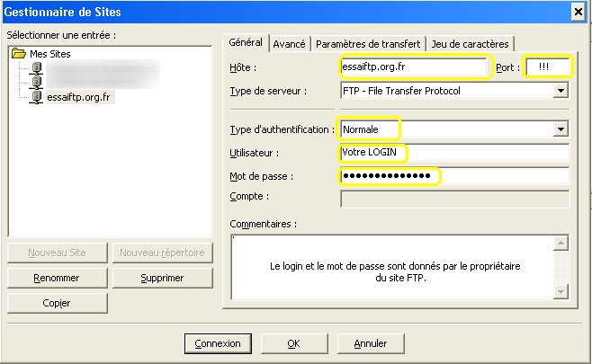Click into the Port field

[x=547, y=67]
